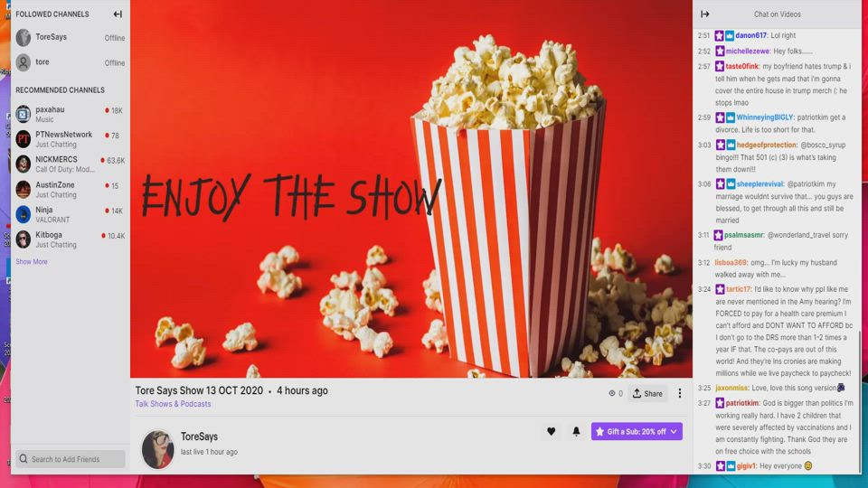Open ToreSays profile avatar below video

157,448
